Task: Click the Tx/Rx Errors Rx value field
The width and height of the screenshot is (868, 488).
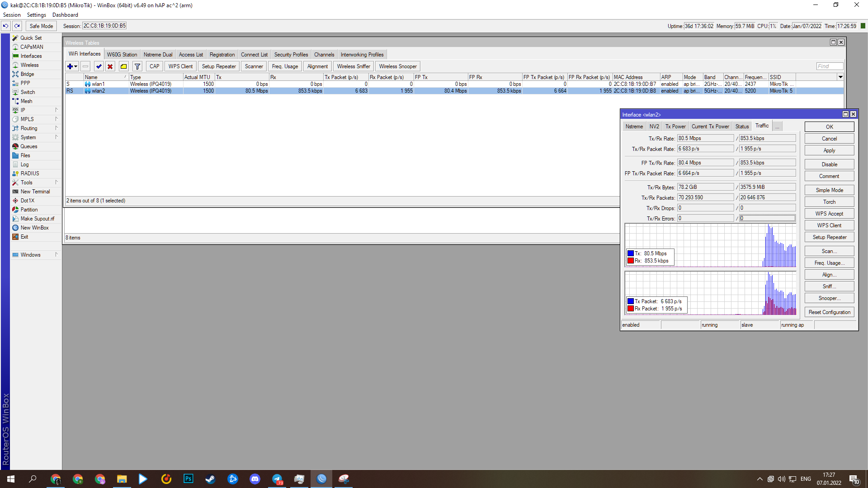Action: click(767, 218)
